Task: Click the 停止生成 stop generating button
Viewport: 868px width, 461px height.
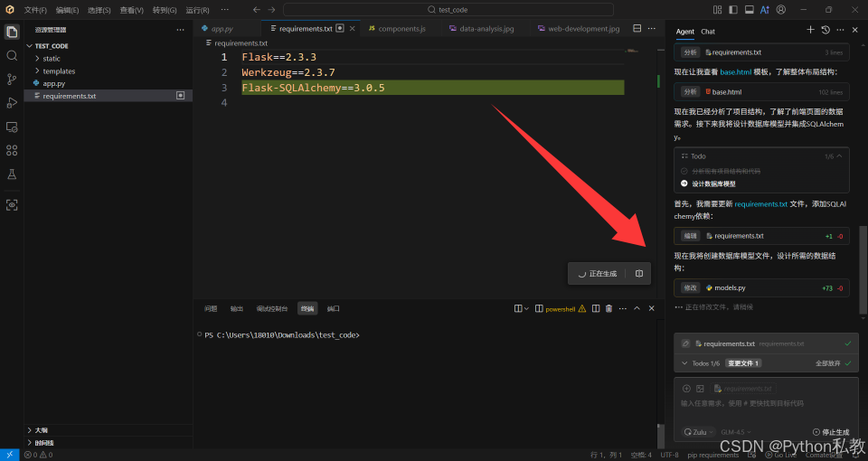Action: click(830, 432)
